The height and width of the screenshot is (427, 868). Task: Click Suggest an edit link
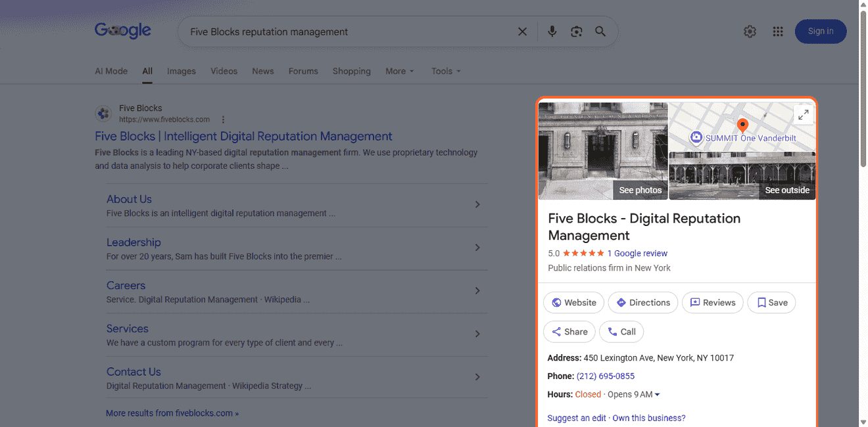[577, 418]
